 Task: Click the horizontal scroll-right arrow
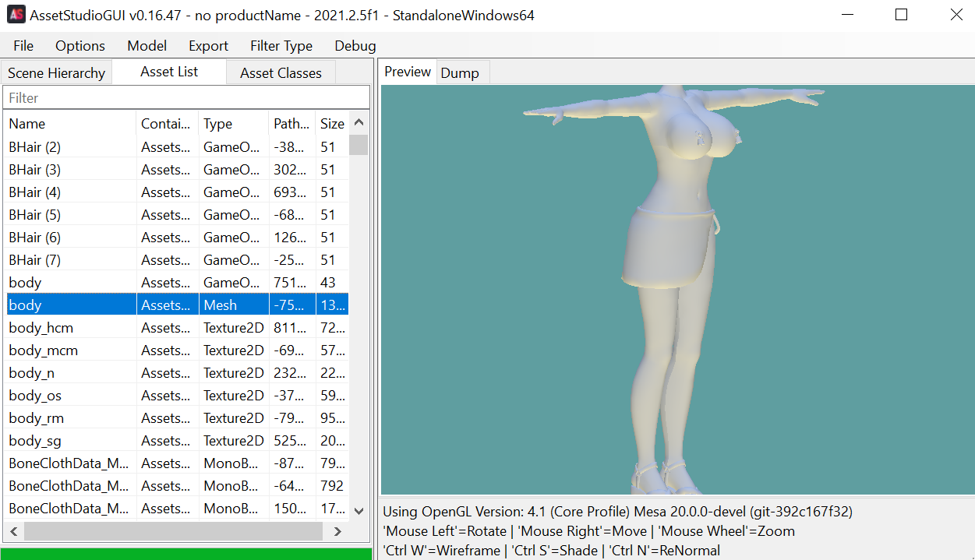pyautogui.click(x=337, y=531)
